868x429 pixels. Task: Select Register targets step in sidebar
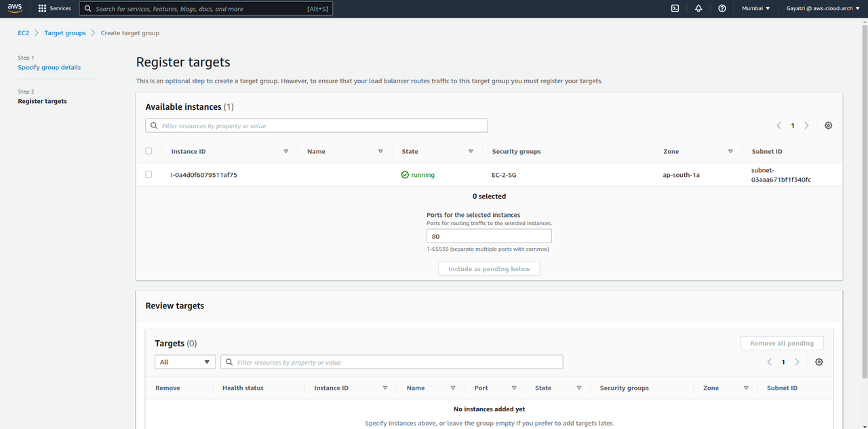click(42, 101)
